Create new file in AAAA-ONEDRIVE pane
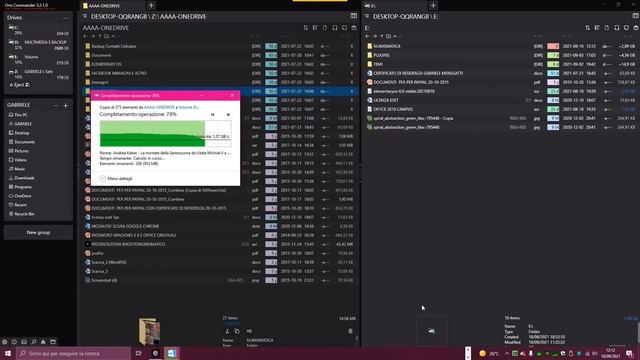This screenshot has height=360, width=640. (x=325, y=28)
